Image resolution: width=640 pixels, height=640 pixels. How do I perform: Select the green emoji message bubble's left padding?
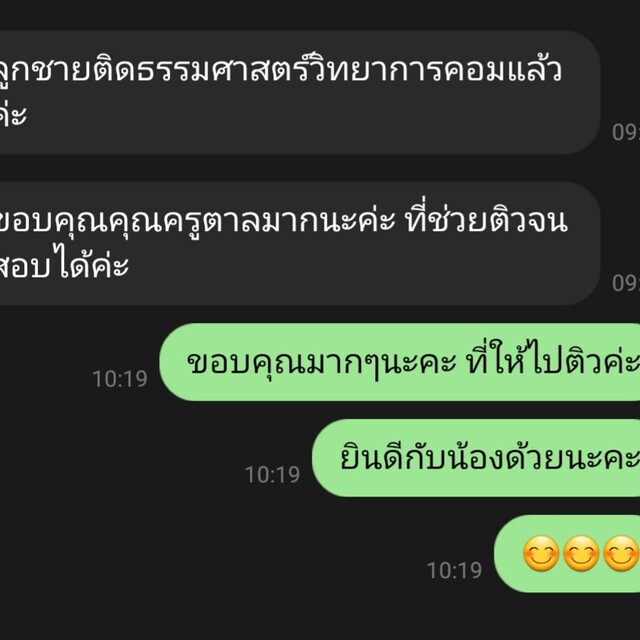(508, 553)
